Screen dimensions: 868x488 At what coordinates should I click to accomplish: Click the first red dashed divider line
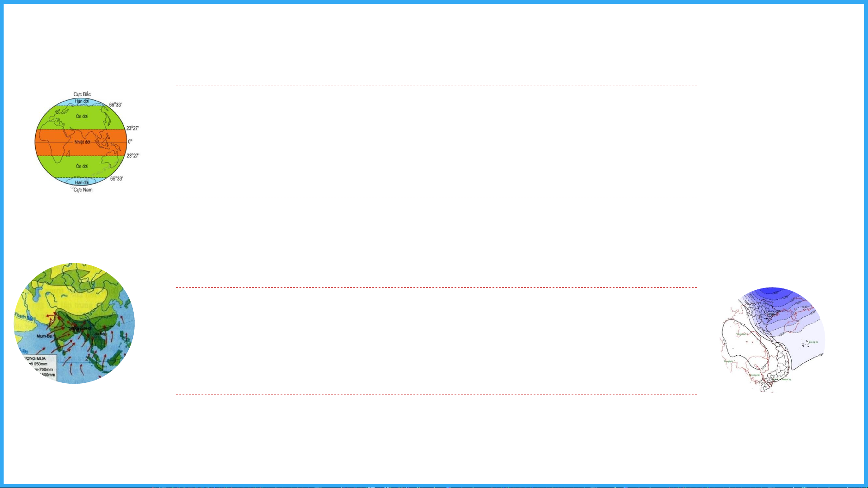click(436, 85)
